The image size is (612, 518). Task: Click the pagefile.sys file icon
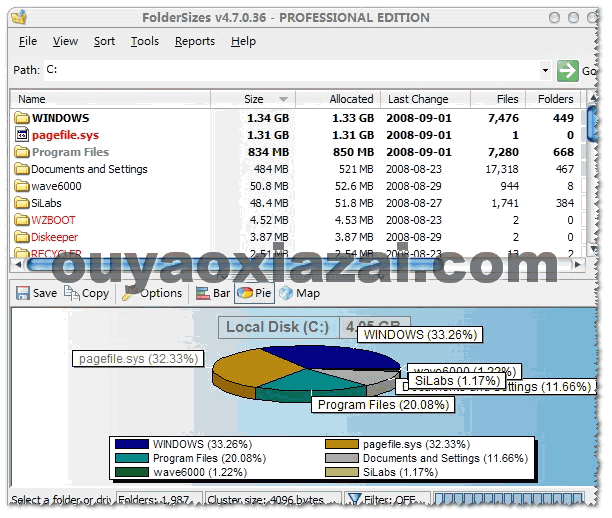[22, 134]
